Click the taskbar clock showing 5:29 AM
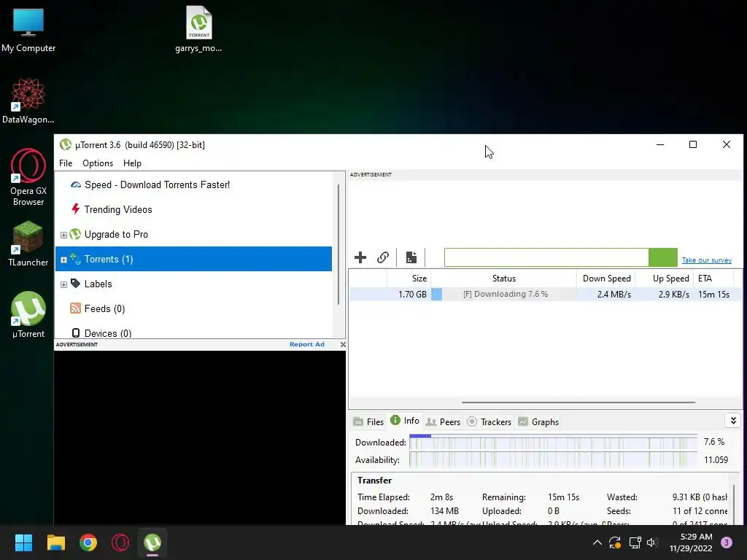 point(691,542)
